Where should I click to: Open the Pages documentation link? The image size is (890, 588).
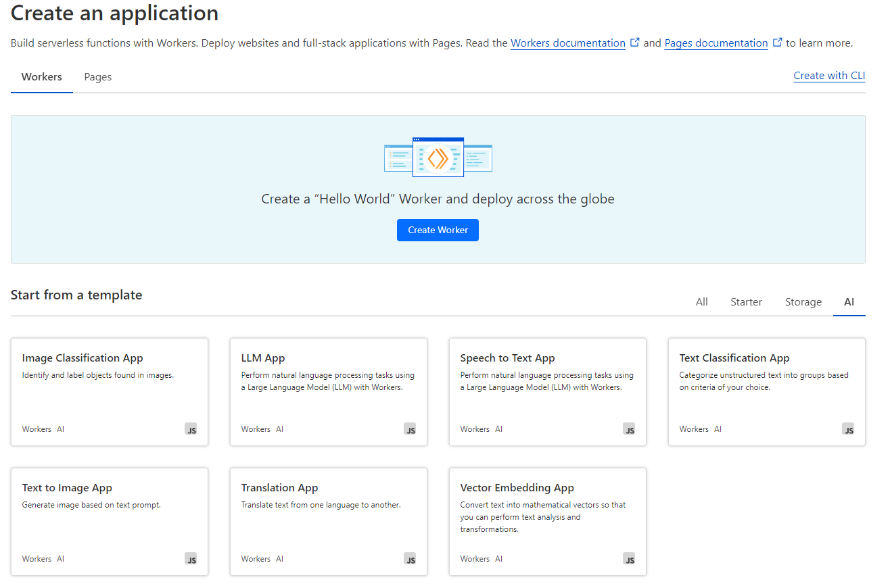pos(716,43)
